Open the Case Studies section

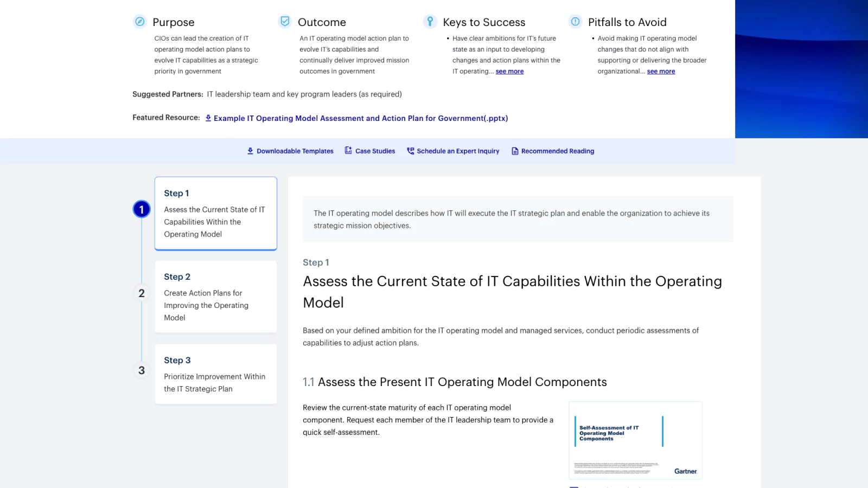click(375, 151)
